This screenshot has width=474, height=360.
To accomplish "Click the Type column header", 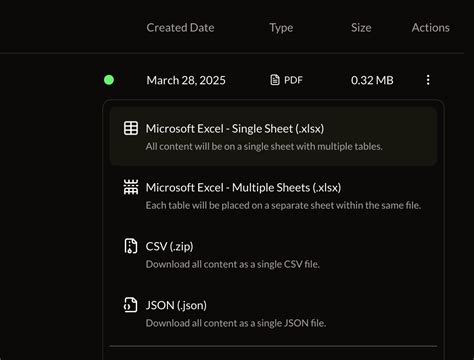I will tap(281, 28).
